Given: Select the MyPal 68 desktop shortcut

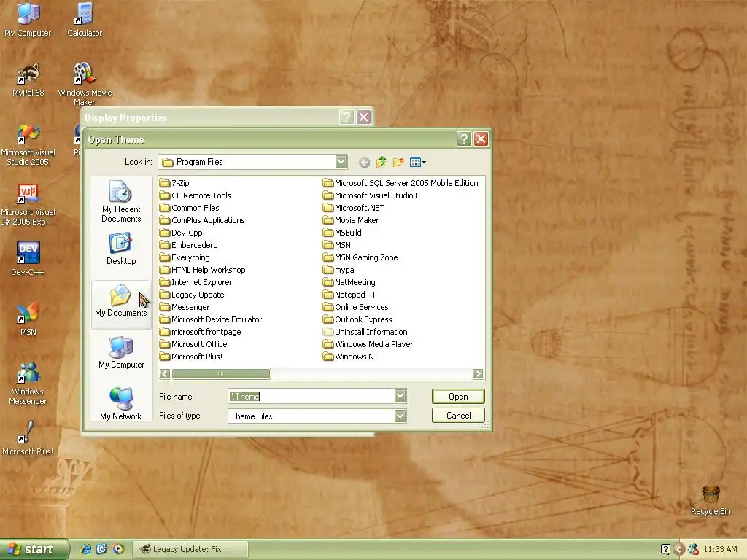Looking at the screenshot, I should pyautogui.click(x=28, y=79).
